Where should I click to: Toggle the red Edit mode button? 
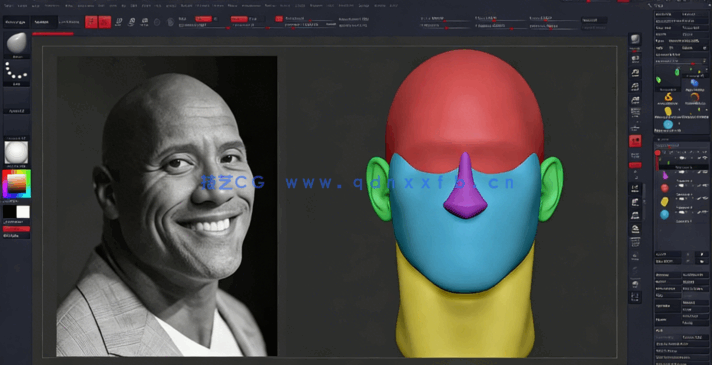pyautogui.click(x=91, y=22)
